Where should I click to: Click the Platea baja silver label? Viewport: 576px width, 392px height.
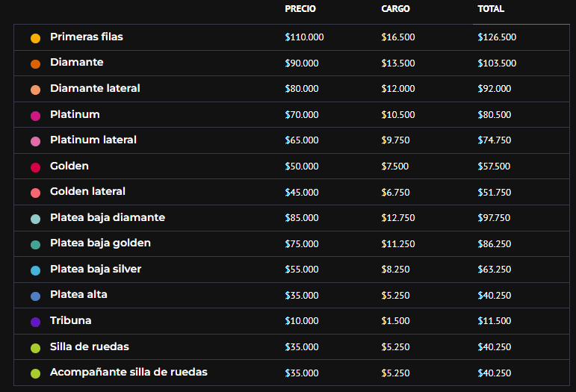(96, 269)
